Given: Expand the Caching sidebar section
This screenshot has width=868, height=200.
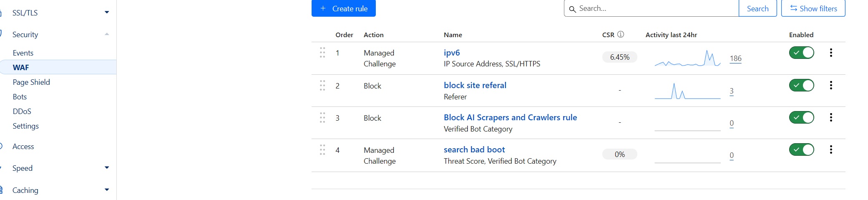Looking at the screenshot, I should tap(107, 190).
